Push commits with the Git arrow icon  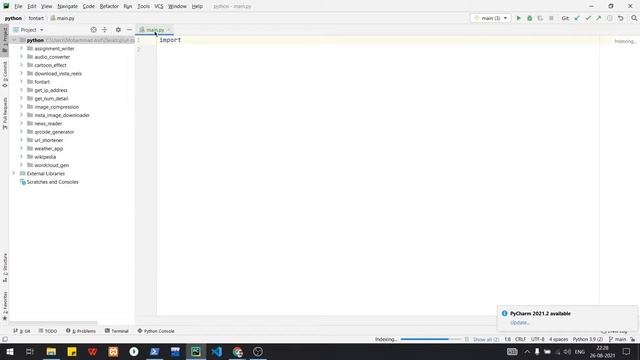coord(598,18)
